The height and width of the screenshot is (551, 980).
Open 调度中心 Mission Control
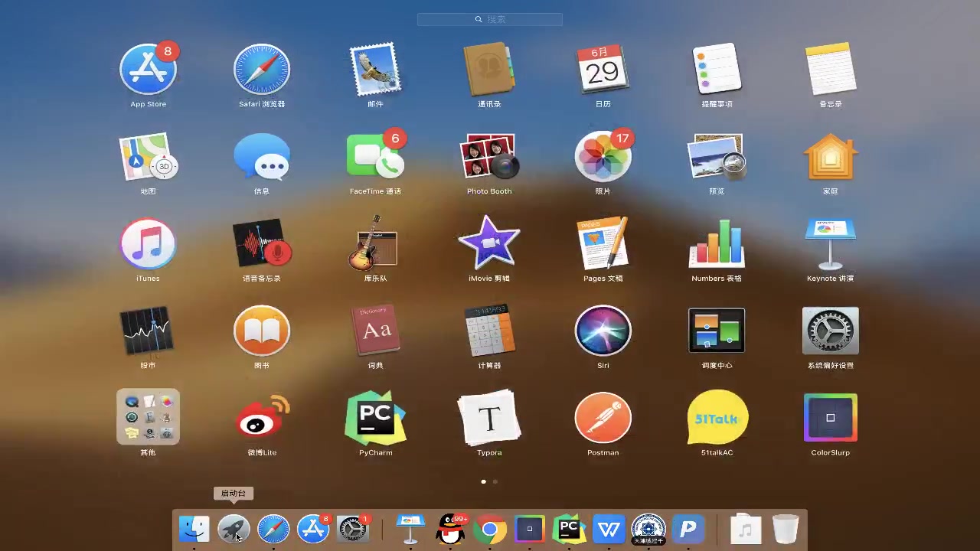[x=717, y=331]
